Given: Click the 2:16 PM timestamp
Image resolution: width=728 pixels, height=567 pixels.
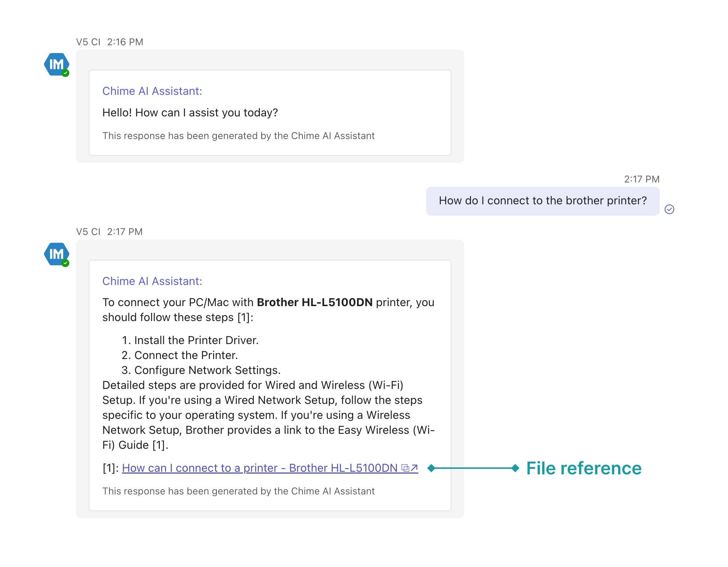Looking at the screenshot, I should (125, 42).
